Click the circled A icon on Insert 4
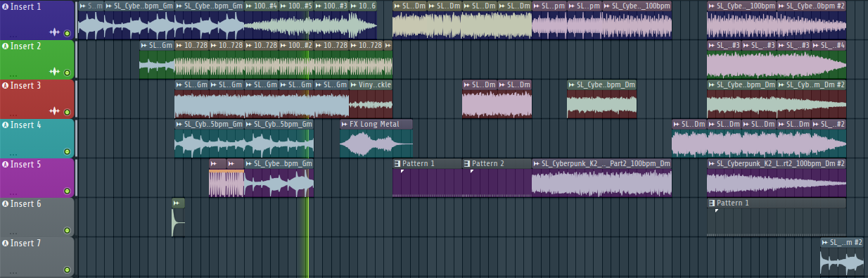 click(x=5, y=125)
